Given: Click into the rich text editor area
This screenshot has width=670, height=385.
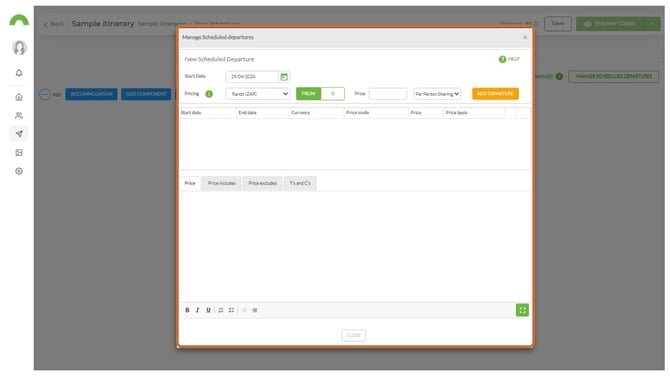Looking at the screenshot, I should click(x=355, y=247).
